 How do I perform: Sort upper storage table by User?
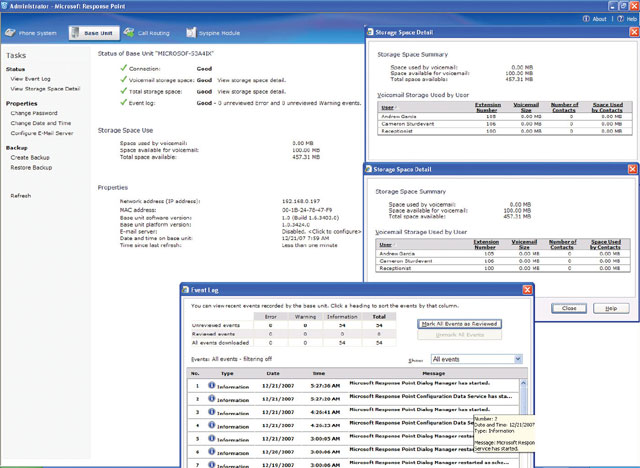coord(388,107)
